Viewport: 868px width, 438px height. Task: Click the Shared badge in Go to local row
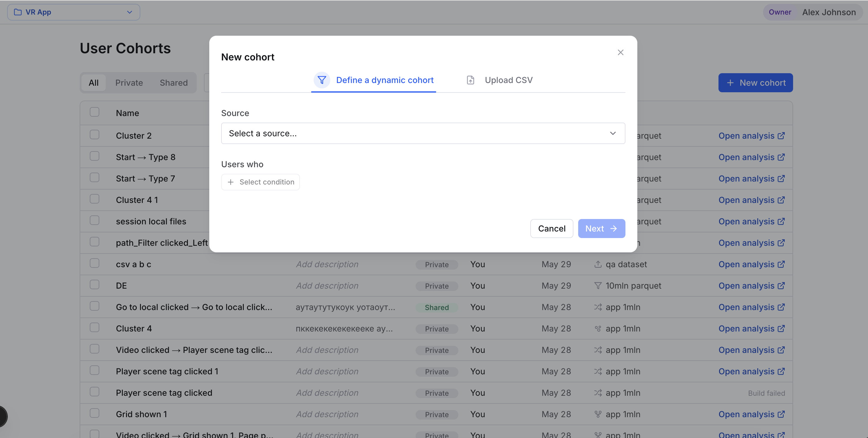click(437, 307)
